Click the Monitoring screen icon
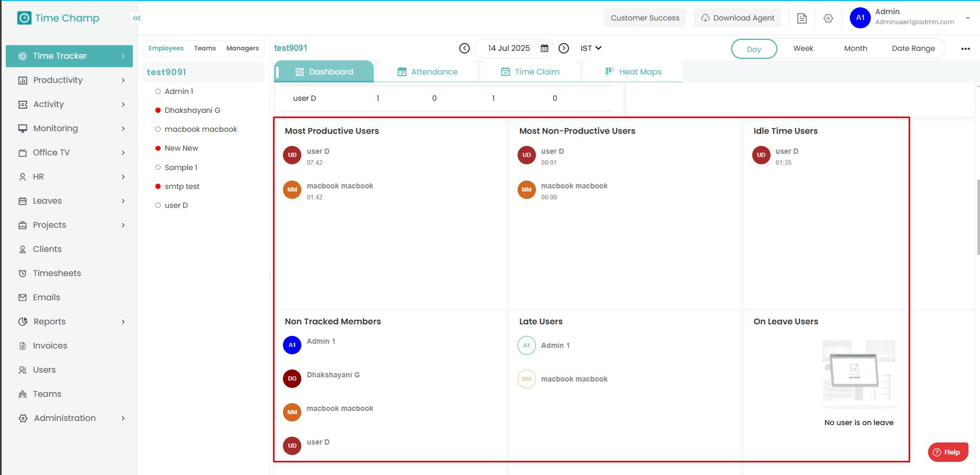The image size is (980, 475). click(x=23, y=129)
